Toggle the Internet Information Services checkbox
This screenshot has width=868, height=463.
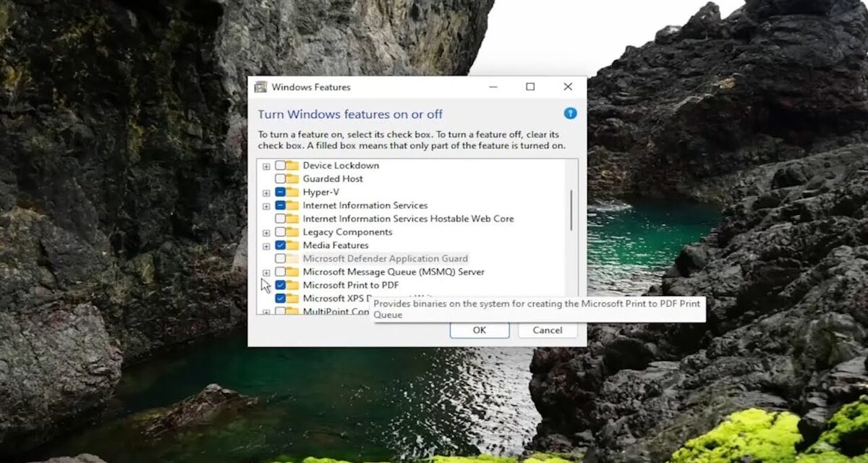tap(280, 205)
